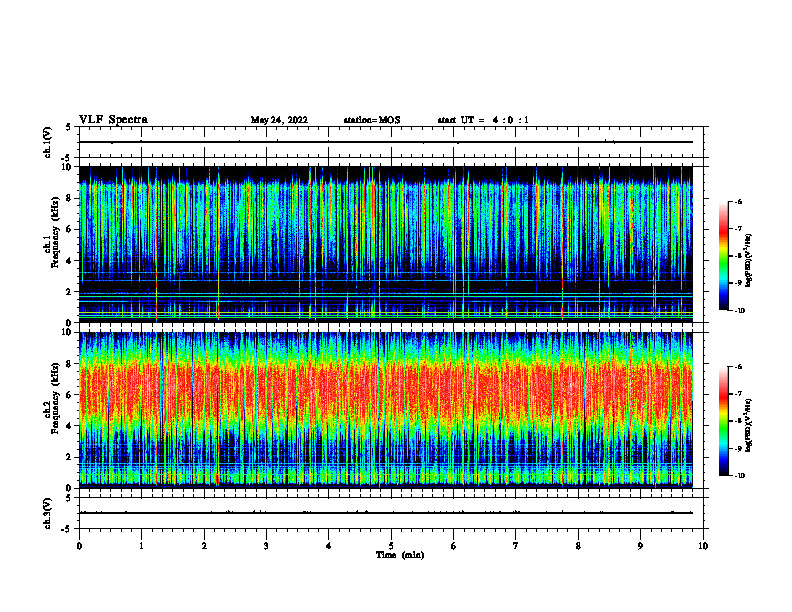Select the "start UT = 4 : 0 : 1" text
Screen dimensions: 792x612
tap(483, 120)
